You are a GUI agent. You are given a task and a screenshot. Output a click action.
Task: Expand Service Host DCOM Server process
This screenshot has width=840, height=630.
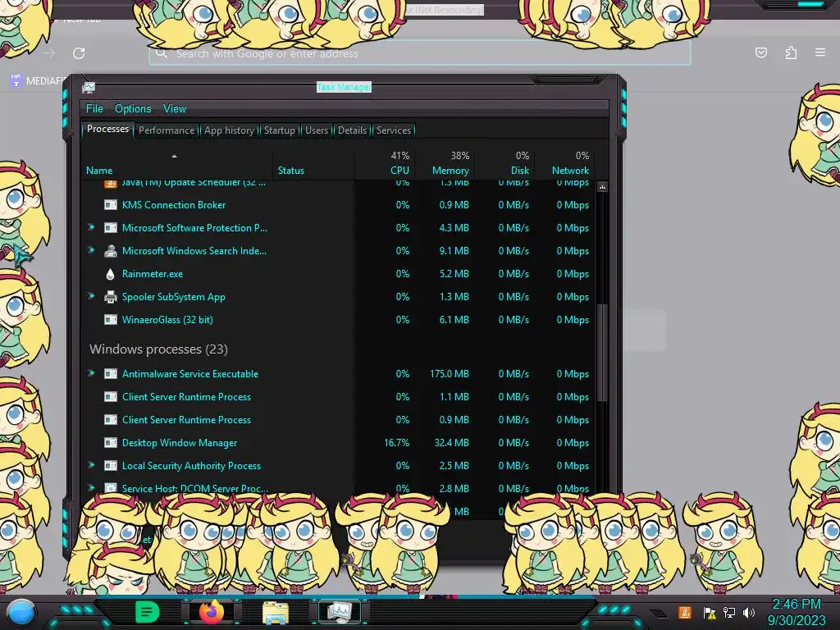91,488
